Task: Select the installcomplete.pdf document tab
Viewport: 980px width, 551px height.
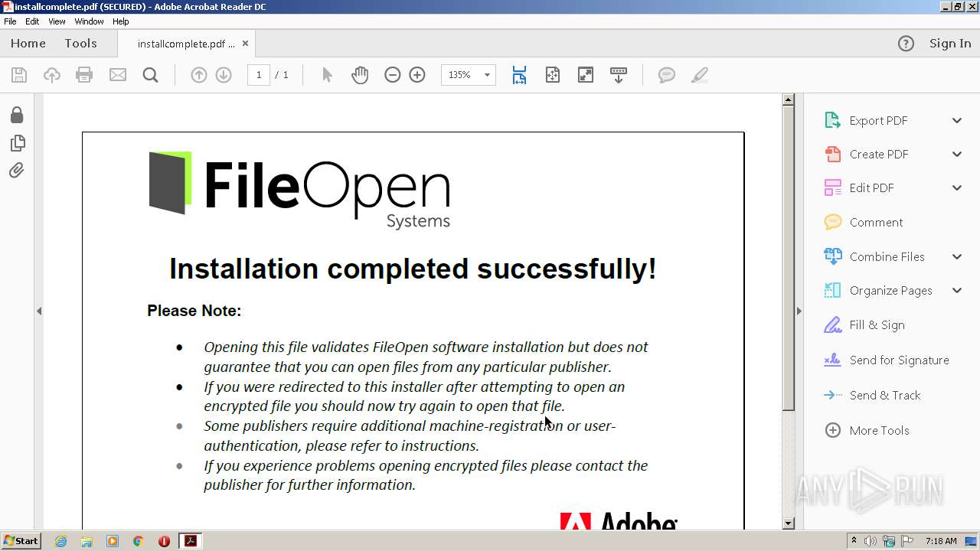Action: pyautogui.click(x=186, y=44)
